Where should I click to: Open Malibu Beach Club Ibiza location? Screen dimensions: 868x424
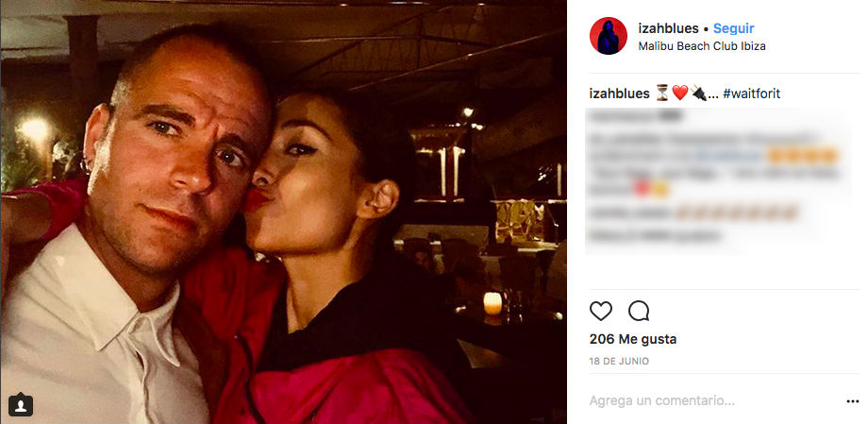[x=702, y=46]
